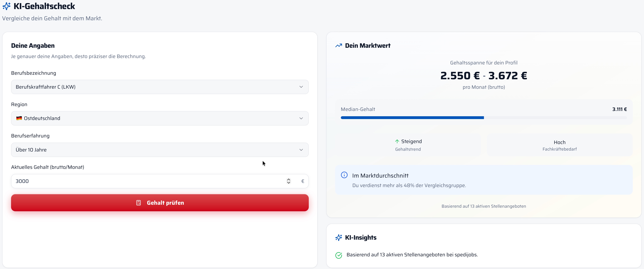Click the German flag icon in Region field
The height and width of the screenshot is (269, 644).
[19, 118]
